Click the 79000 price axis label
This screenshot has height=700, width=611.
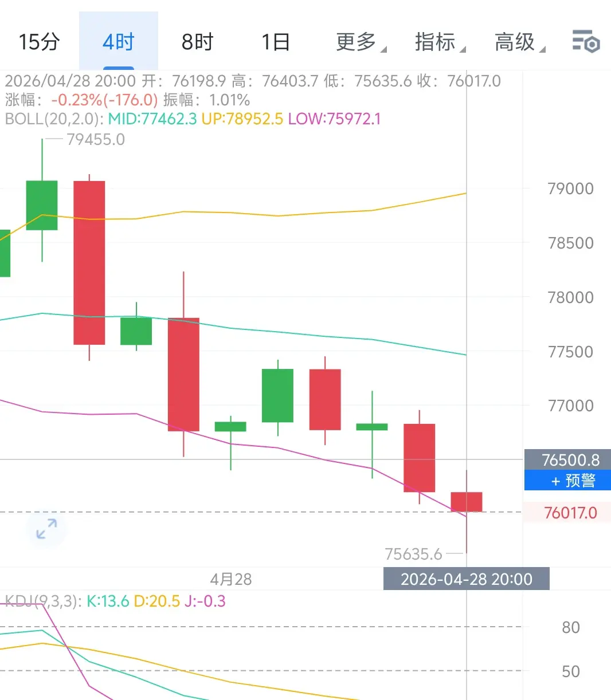click(570, 188)
